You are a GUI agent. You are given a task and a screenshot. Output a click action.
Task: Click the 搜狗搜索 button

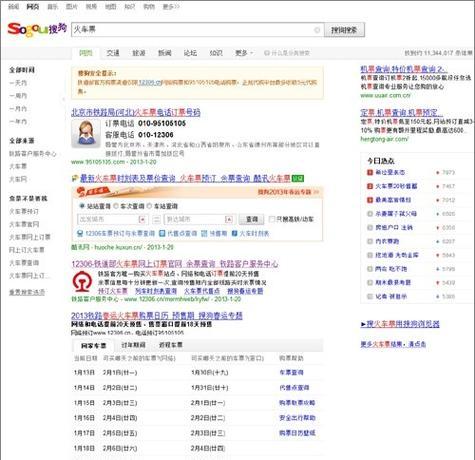point(344,30)
